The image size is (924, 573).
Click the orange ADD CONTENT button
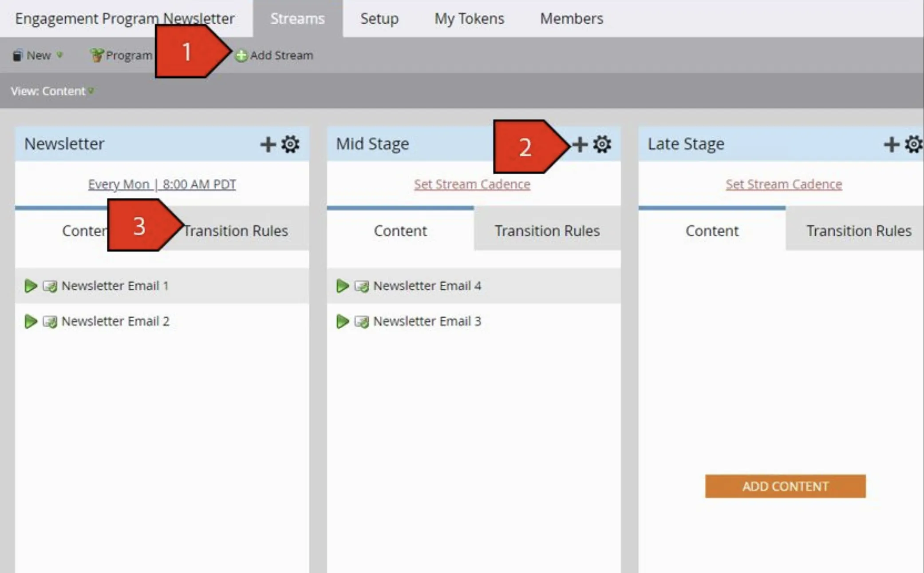[785, 486]
